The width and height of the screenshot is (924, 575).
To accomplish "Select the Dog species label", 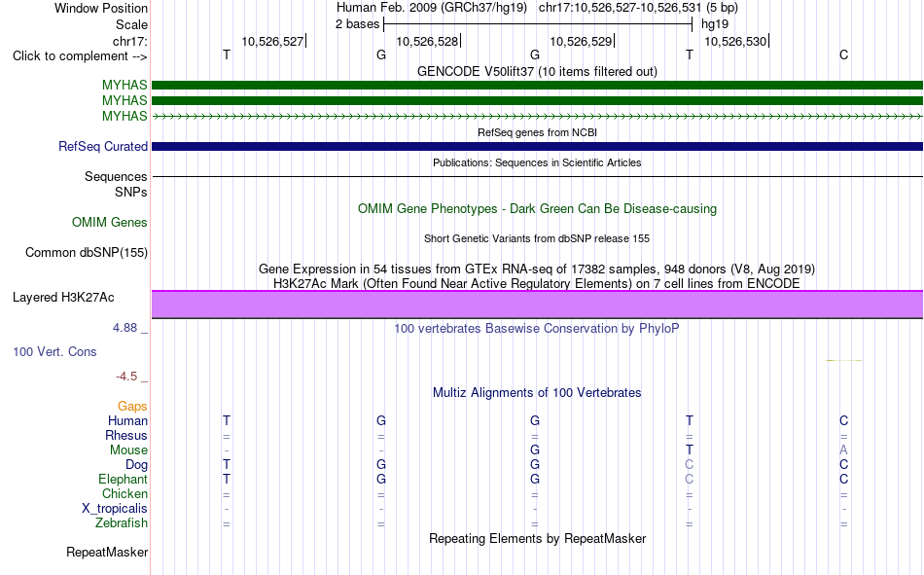I will pos(136,465).
